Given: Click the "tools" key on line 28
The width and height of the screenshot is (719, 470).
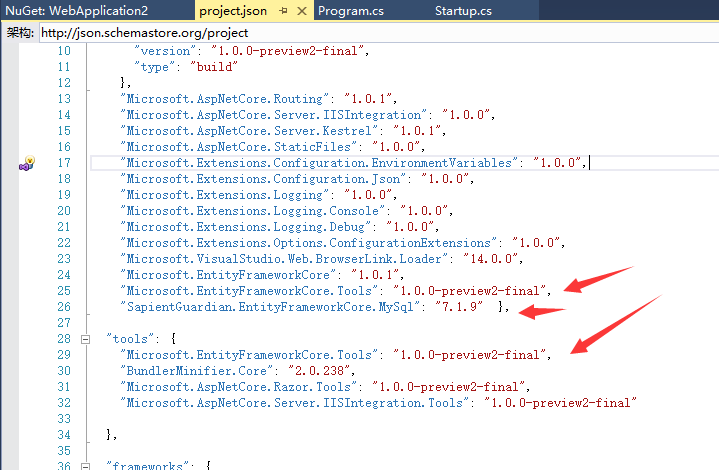Looking at the screenshot, I should (x=130, y=339).
